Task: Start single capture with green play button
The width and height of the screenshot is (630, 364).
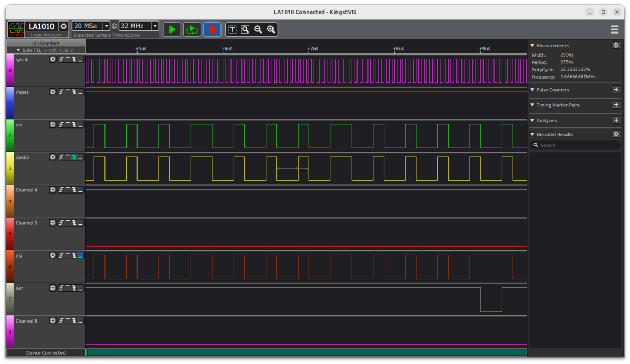Action: pyautogui.click(x=172, y=29)
